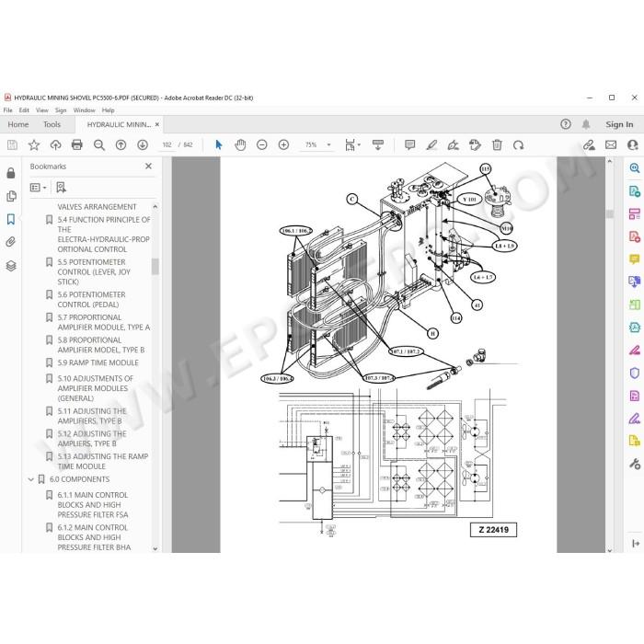Open bookmark 5.10 ADJUSTMENTS OF AMPLIFIER MODULES
The height and width of the screenshot is (644, 644).
(x=96, y=388)
